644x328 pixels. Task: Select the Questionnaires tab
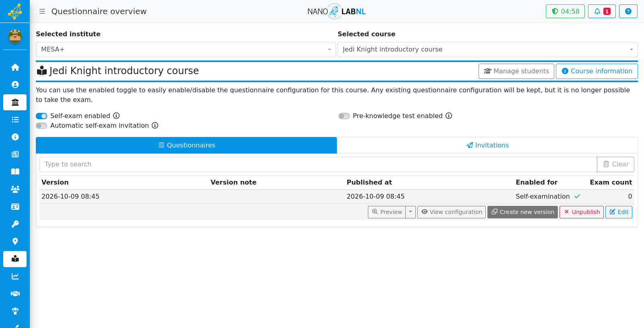pyautogui.click(x=186, y=145)
